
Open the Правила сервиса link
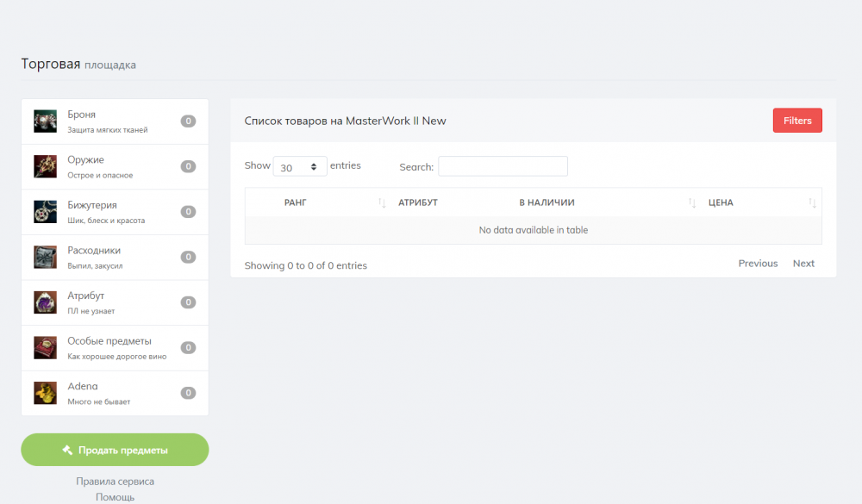pos(115,482)
